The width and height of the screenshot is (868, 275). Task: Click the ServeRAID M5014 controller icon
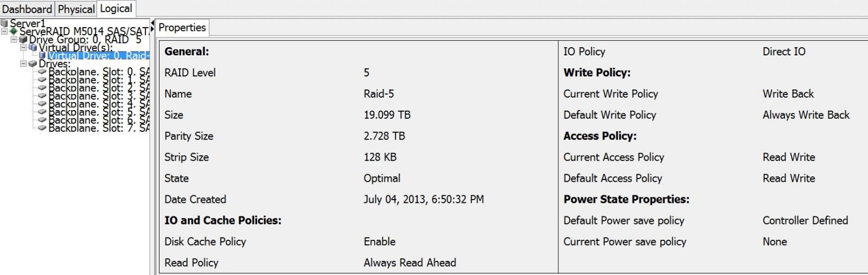pos(14,31)
